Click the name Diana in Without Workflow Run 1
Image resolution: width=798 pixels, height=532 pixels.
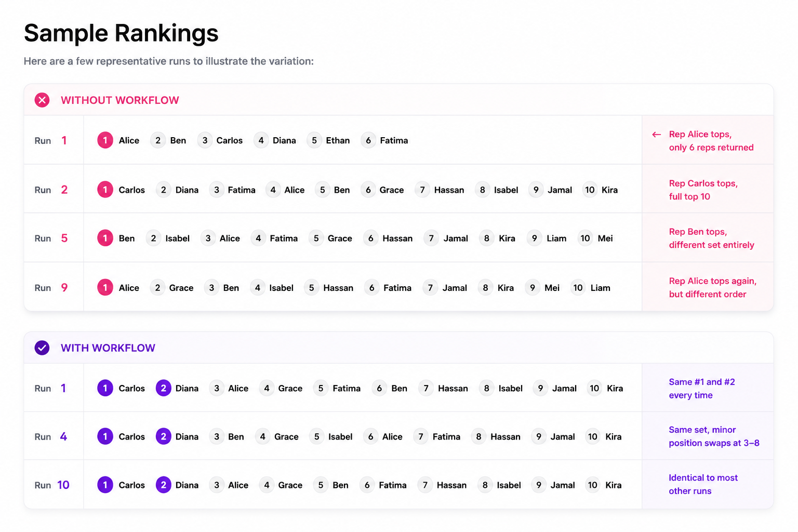(284, 140)
